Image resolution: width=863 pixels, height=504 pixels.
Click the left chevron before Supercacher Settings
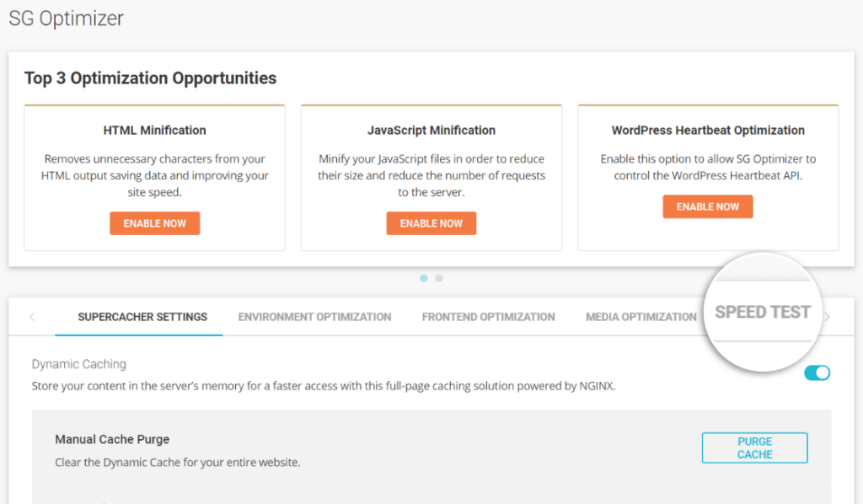pyautogui.click(x=32, y=316)
